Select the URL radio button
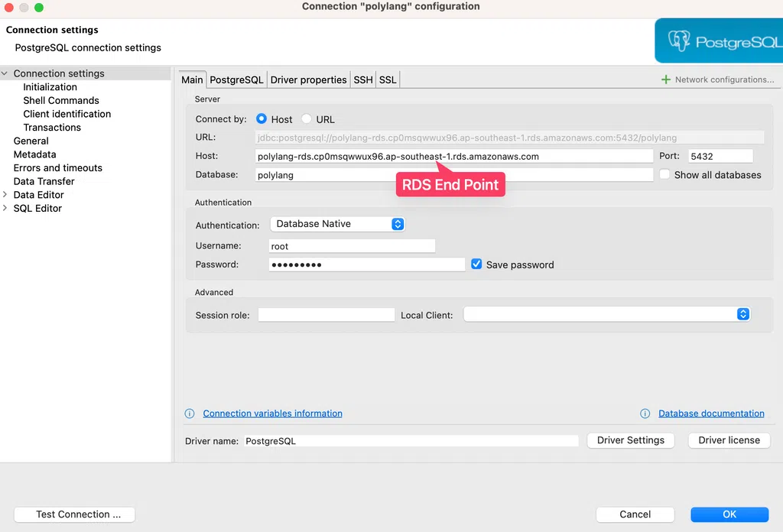Viewport: 783px width, 532px height. [x=307, y=118]
